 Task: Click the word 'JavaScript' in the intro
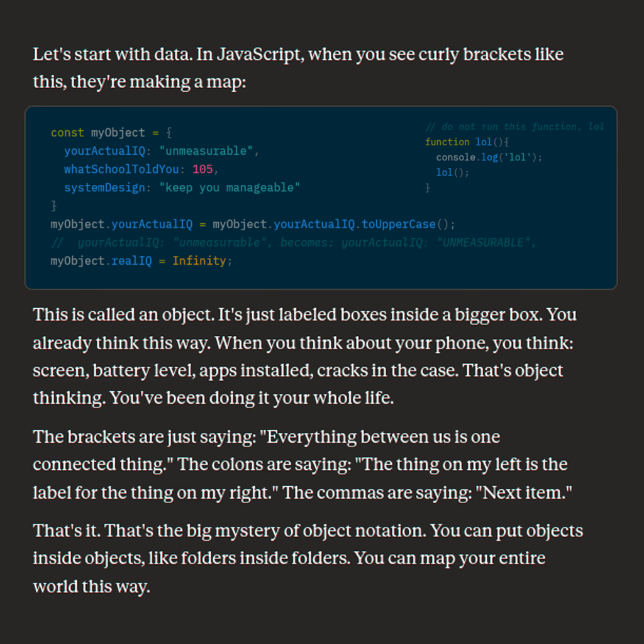pyautogui.click(x=259, y=55)
